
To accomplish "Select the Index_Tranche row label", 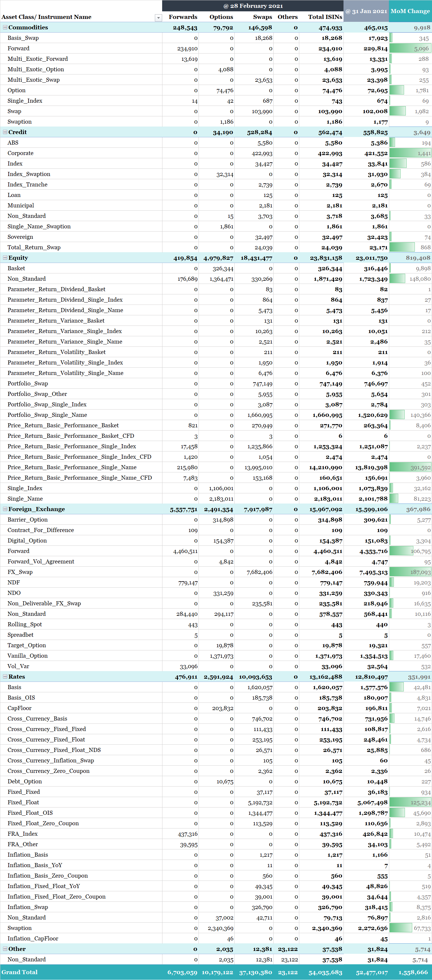I will coord(27,184).
